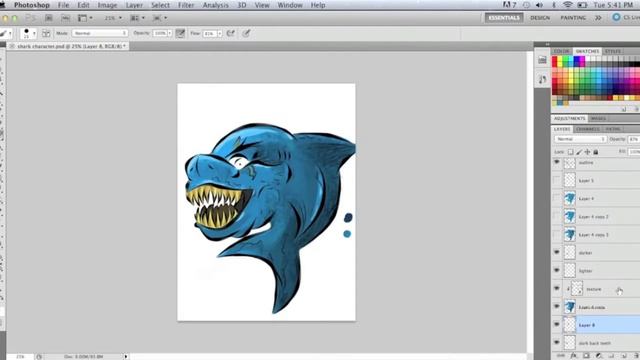Hide the selected Layer 8
This screenshot has width=640, height=360.
coord(557,325)
